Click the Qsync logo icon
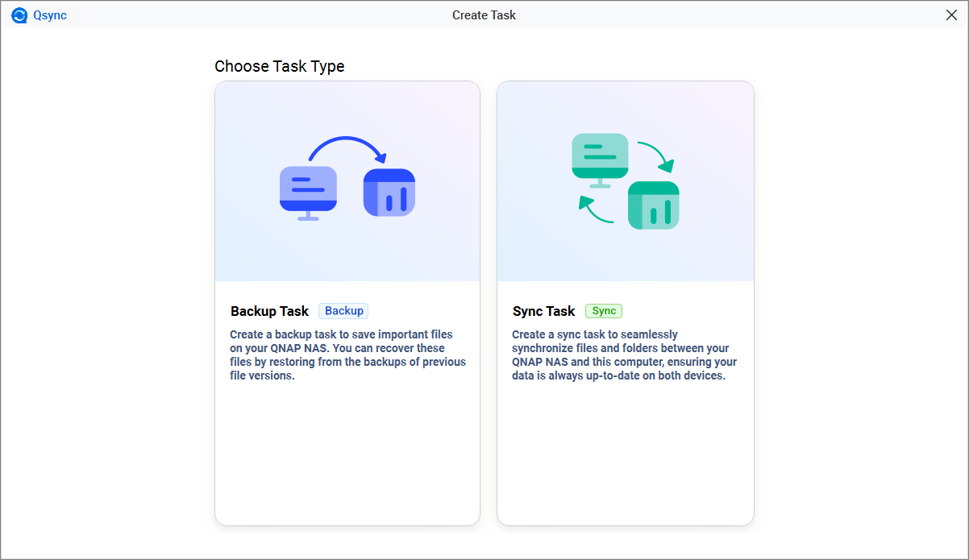969x560 pixels. point(19,15)
